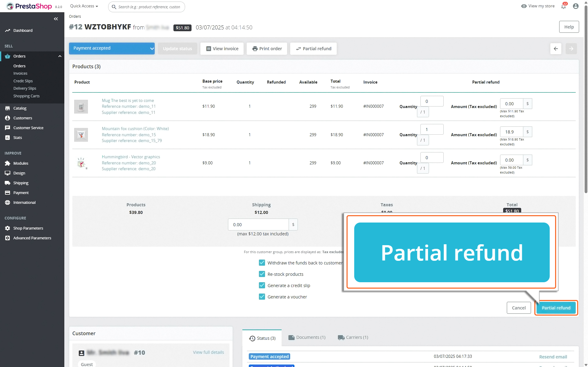Image resolution: width=588 pixels, height=367 pixels.
Task: Click the View my store eye icon
Action: pos(524,6)
